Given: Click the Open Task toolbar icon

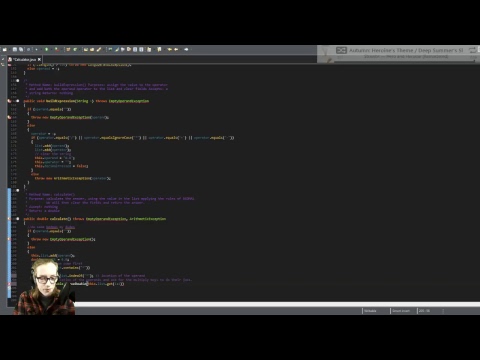Looking at the screenshot, I should (x=92, y=49).
